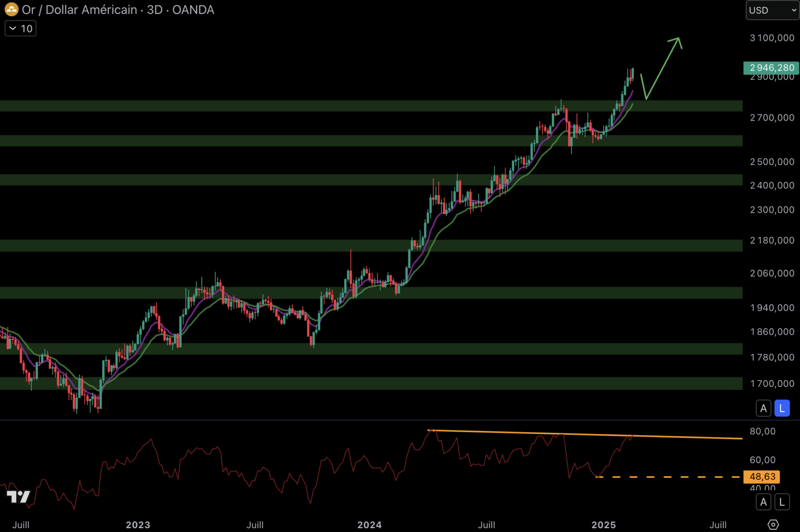Click the 1 780,000 price axis label
The width and height of the screenshot is (800, 532).
772,358
